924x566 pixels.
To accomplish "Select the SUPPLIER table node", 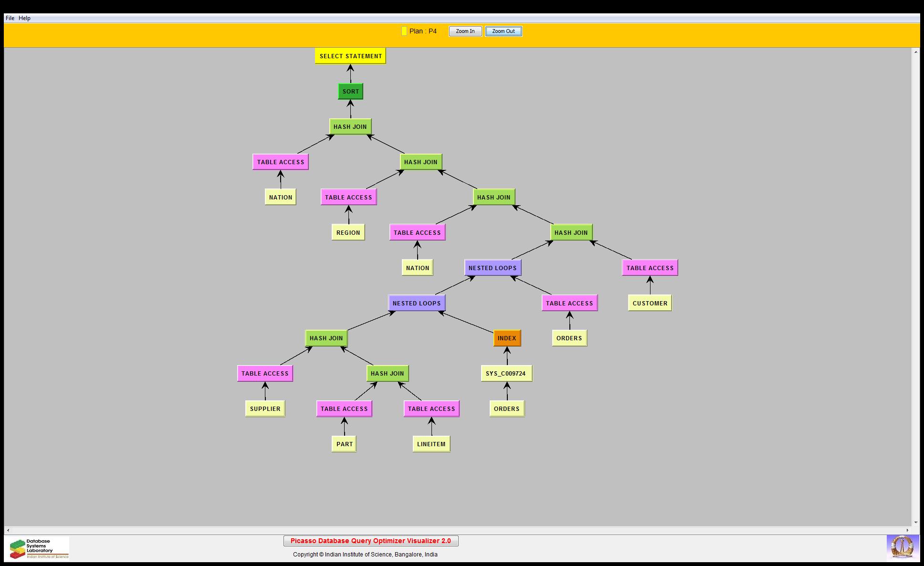I will (x=265, y=409).
